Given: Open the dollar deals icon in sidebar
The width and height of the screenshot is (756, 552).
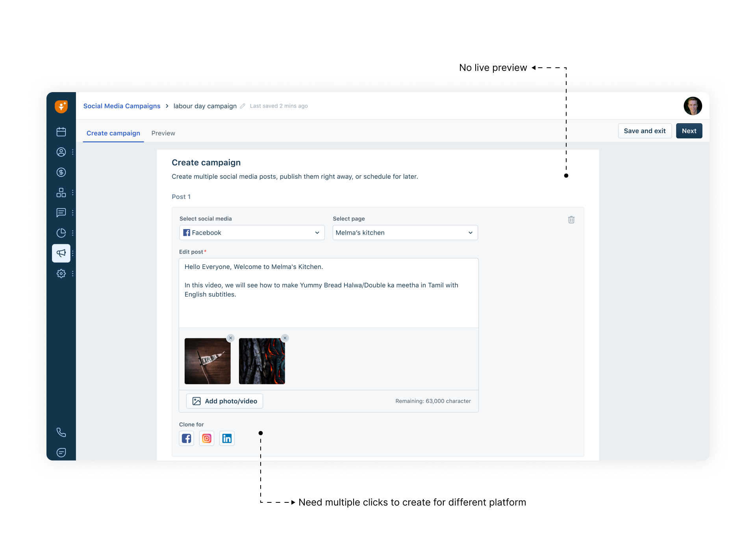Looking at the screenshot, I should coord(61,172).
